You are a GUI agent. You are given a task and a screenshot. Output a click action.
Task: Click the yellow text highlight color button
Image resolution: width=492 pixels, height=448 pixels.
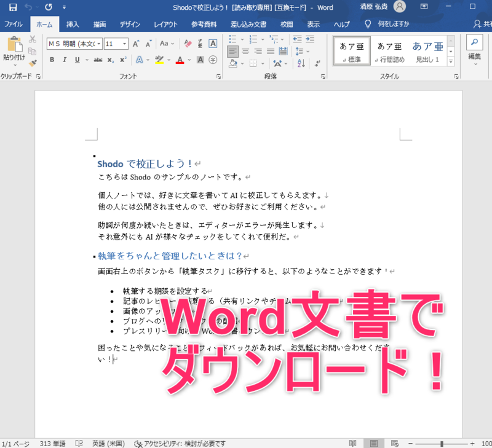point(159,60)
